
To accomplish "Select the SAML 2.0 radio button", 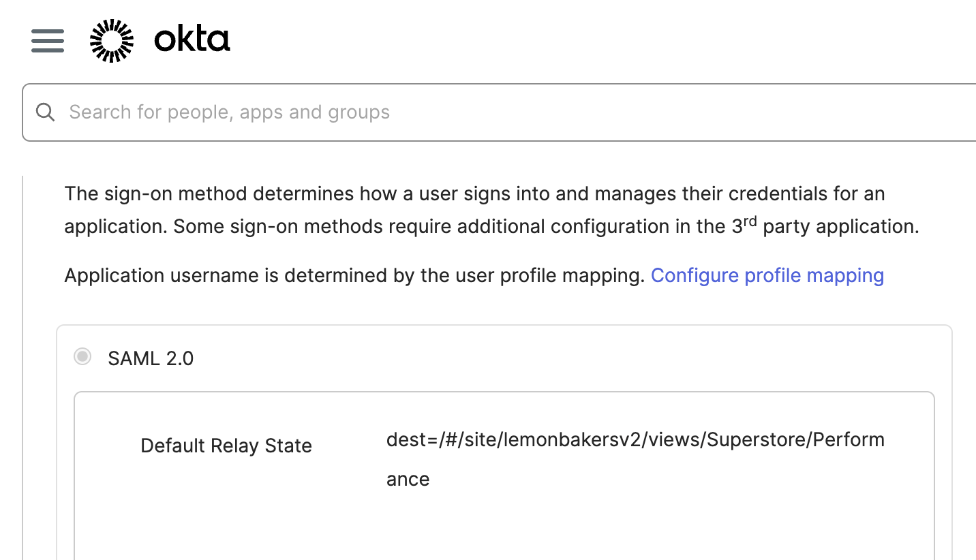I will pyautogui.click(x=82, y=357).
